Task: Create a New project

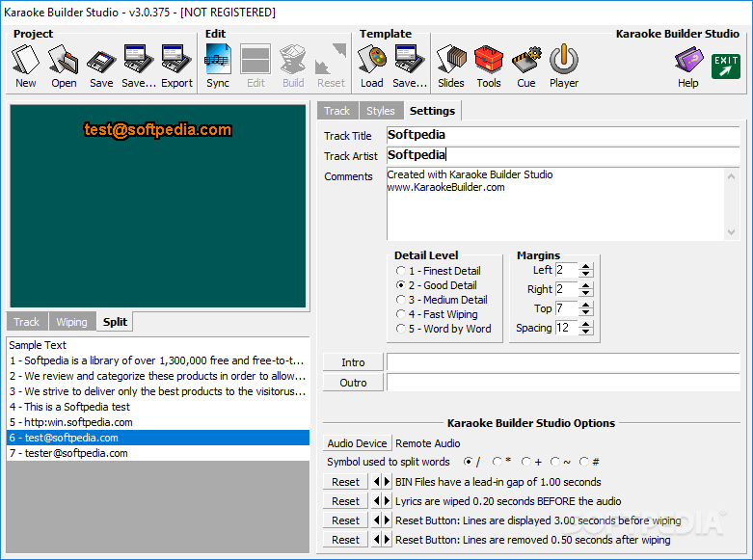Action: 25,66
